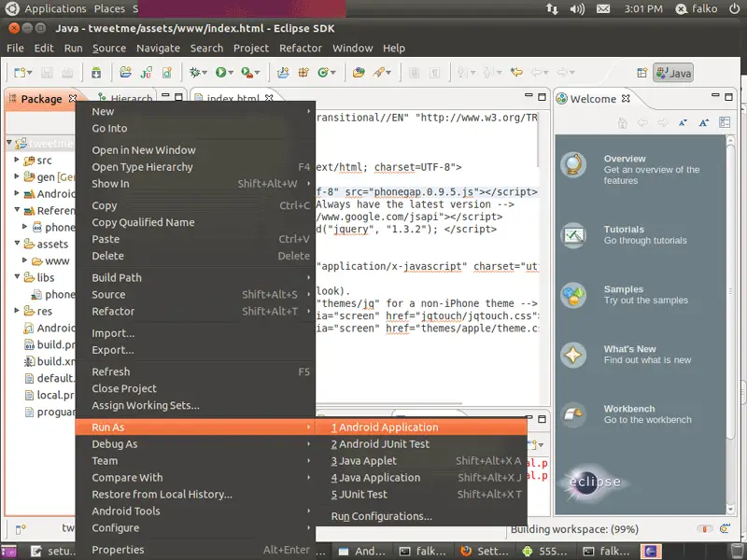747x560 pixels.
Task: Click the network indicator in top panel
Action: (x=552, y=8)
